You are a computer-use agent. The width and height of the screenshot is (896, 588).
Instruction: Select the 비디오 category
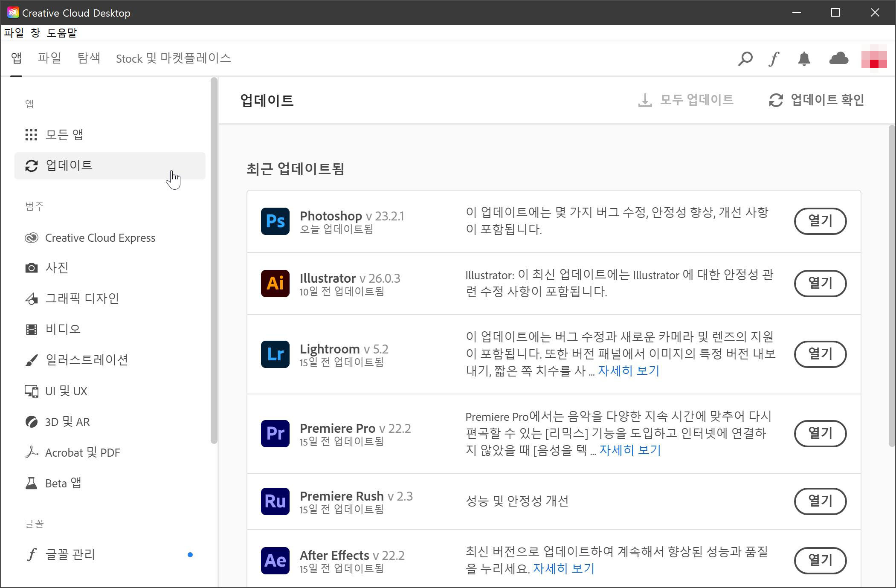(63, 329)
